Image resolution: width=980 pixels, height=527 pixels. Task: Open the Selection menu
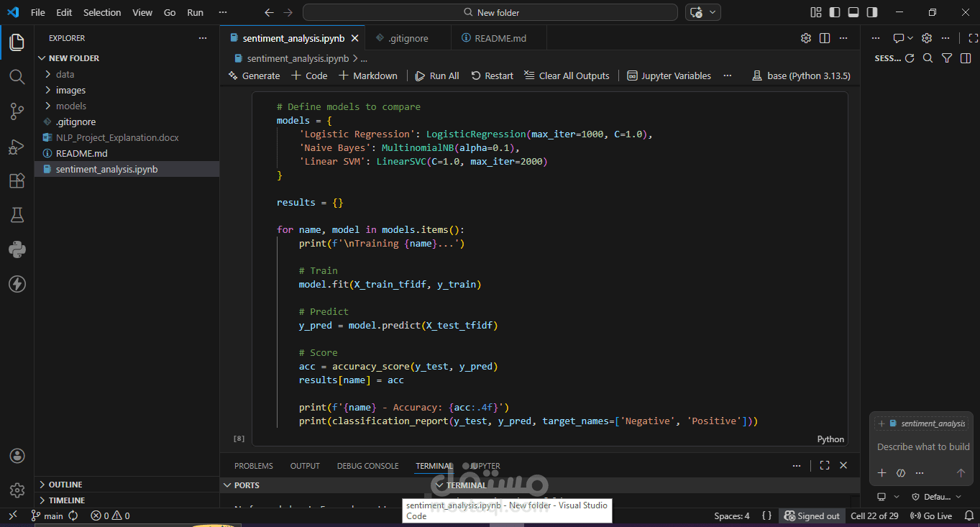[x=102, y=12]
